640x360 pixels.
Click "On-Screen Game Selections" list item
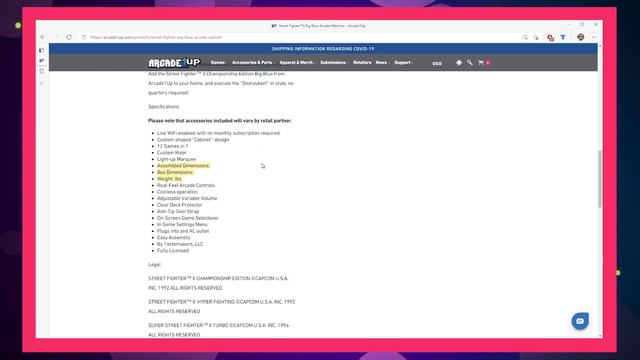tap(188, 218)
